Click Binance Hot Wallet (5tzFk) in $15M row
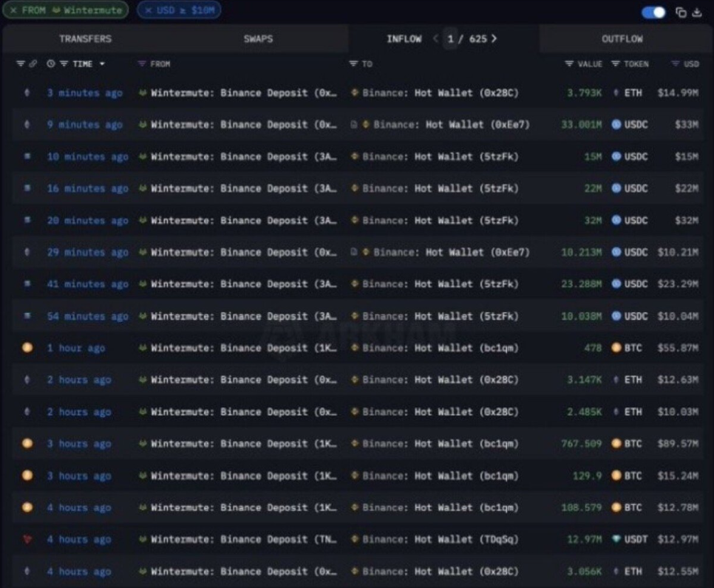 440,157
